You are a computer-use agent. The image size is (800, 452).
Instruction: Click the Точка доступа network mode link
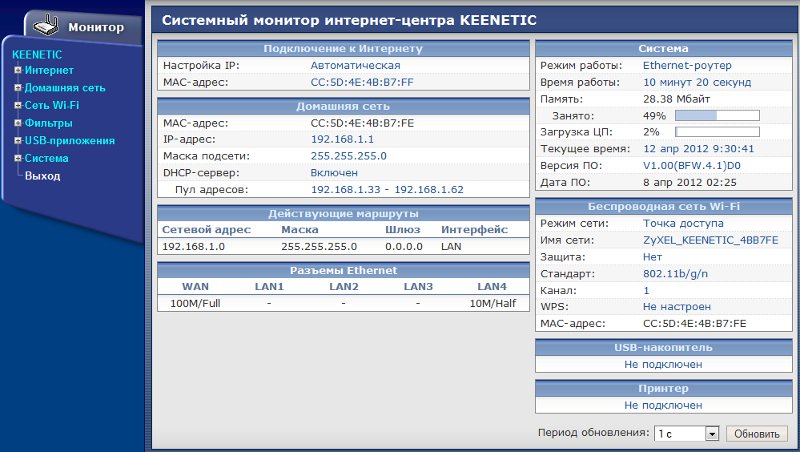tap(683, 223)
